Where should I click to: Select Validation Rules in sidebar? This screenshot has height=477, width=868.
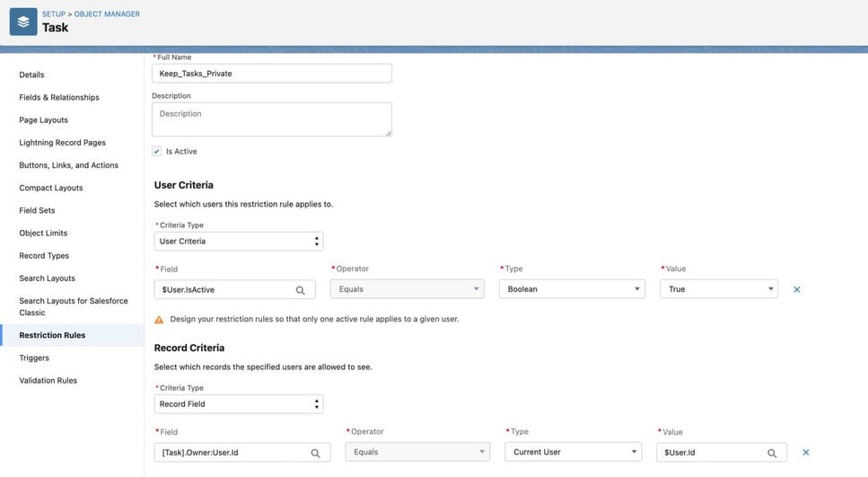[48, 381]
